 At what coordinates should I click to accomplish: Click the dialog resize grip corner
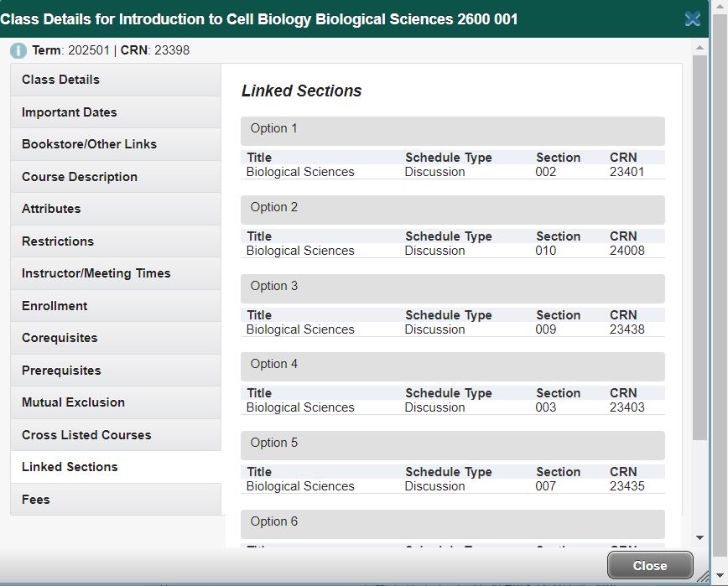point(703,576)
